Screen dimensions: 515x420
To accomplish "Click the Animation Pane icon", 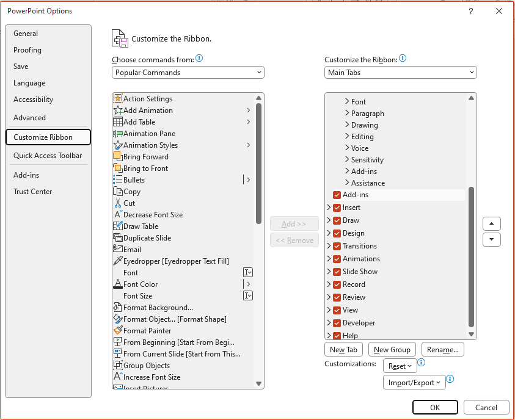I will point(117,134).
